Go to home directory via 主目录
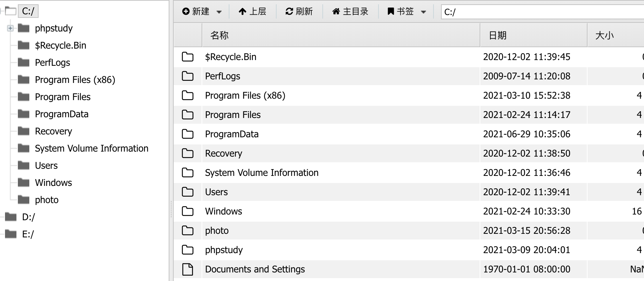This screenshot has height=281, width=644. click(350, 11)
